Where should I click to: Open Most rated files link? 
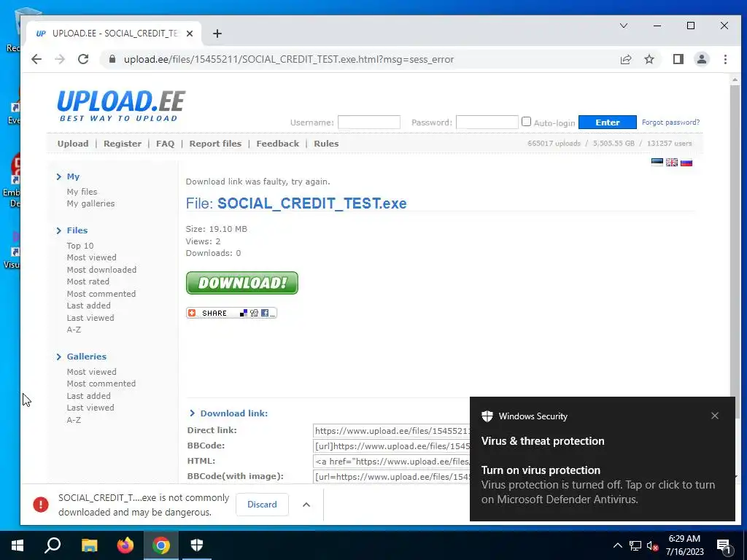[x=88, y=281]
